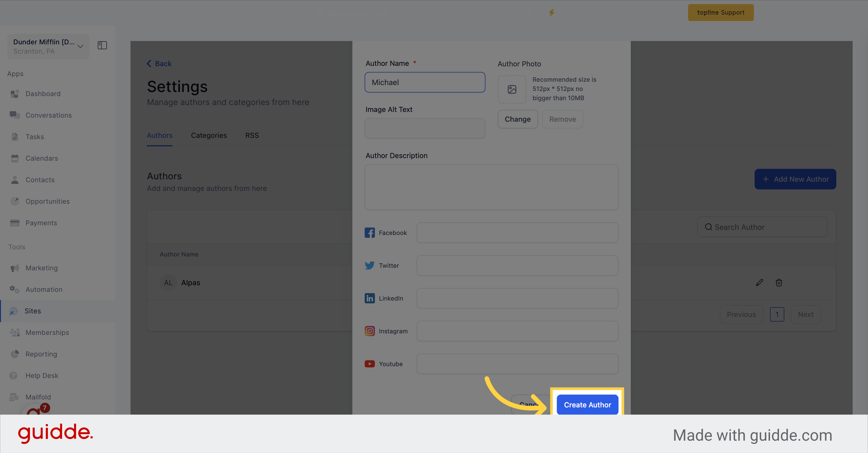Click the edit pencil icon for Alpas
The width and height of the screenshot is (868, 453).
coord(759,282)
